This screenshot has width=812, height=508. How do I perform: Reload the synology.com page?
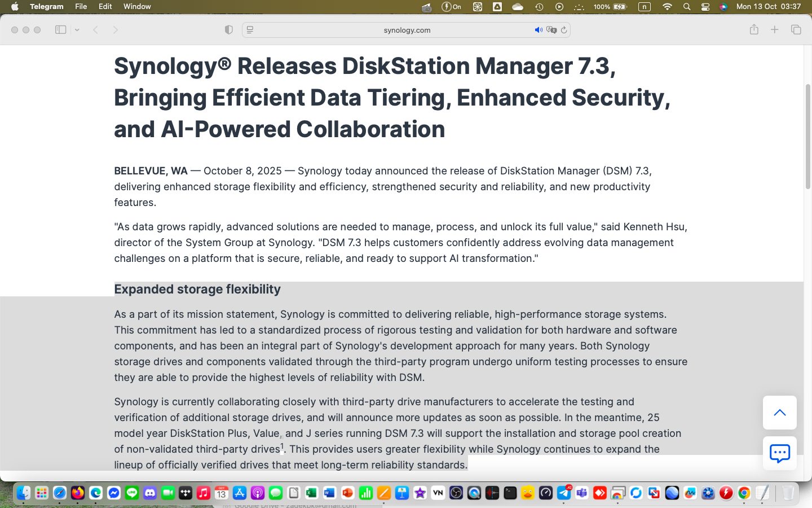pyautogui.click(x=563, y=30)
